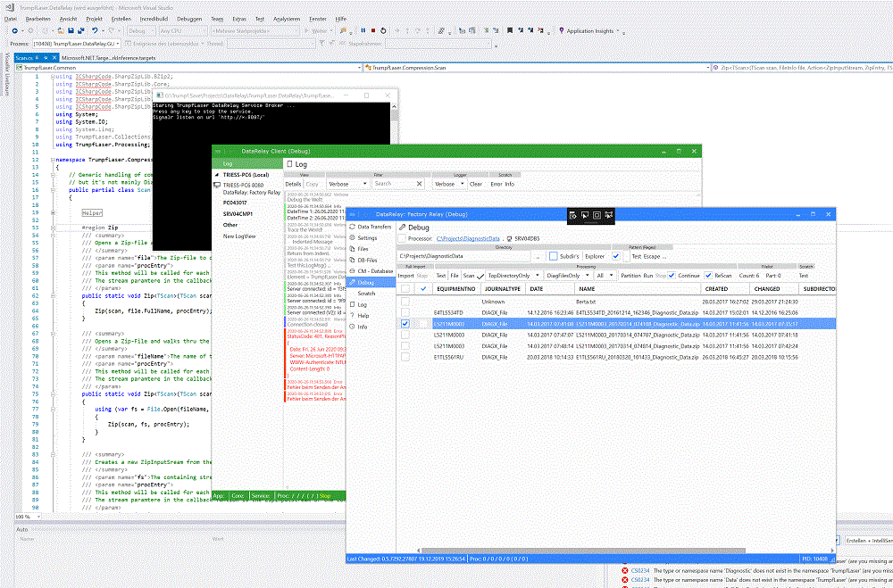The width and height of the screenshot is (893, 588).
Task: Open the All dropdown in Processing toolbar
Action: [605, 276]
